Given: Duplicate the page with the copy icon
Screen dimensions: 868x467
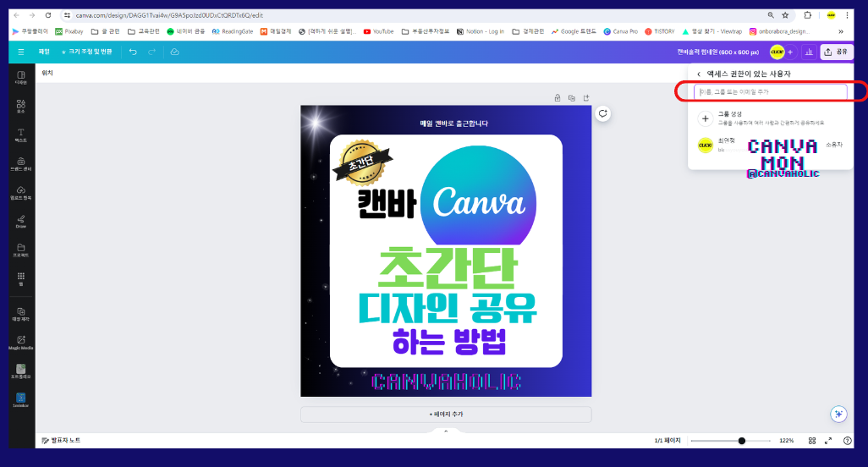Looking at the screenshot, I should tap(572, 98).
